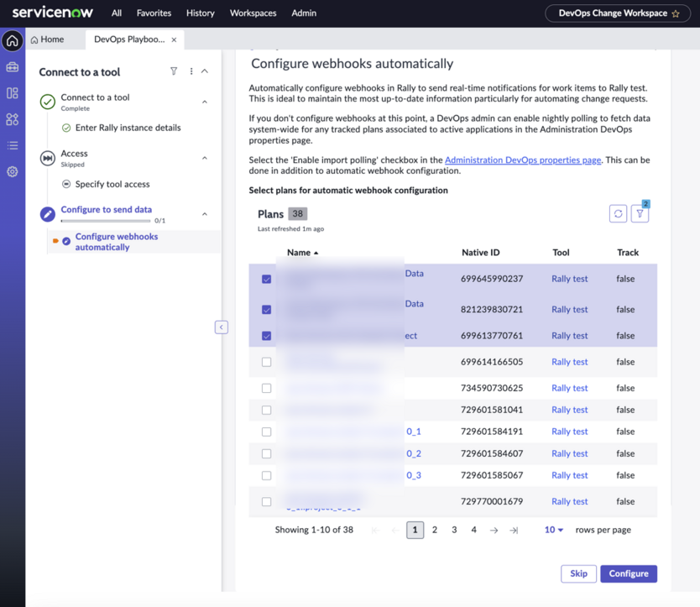The width and height of the screenshot is (700, 607).
Task: Open the Plans list filter
Action: point(640,213)
